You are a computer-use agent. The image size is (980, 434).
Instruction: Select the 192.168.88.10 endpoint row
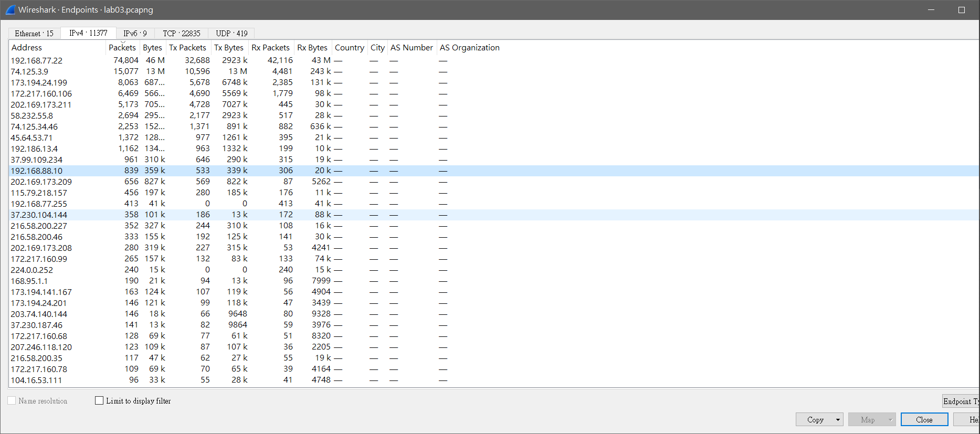(x=493, y=171)
